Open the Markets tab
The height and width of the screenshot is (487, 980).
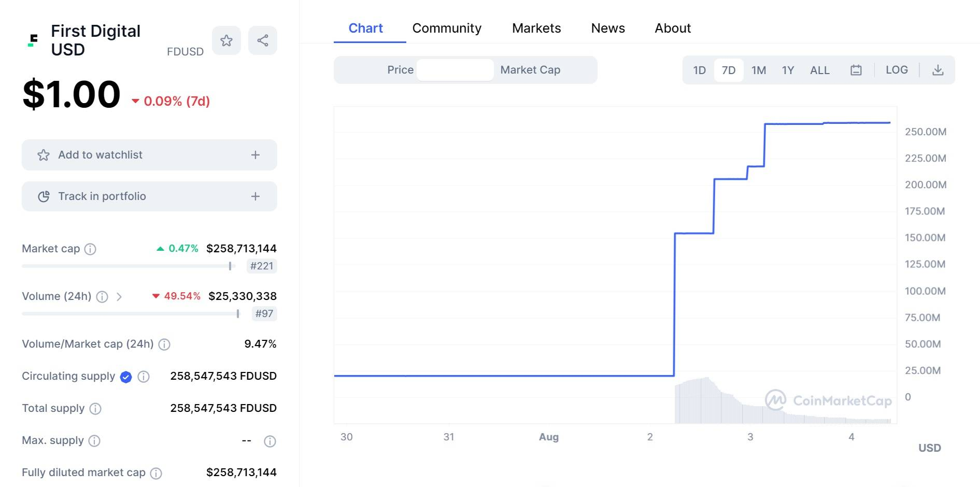tap(536, 28)
